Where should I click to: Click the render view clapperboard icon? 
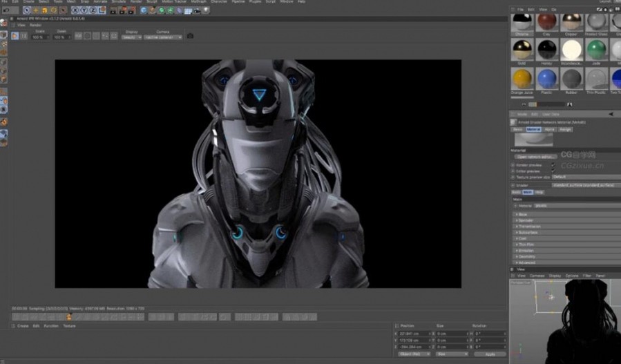click(x=114, y=10)
